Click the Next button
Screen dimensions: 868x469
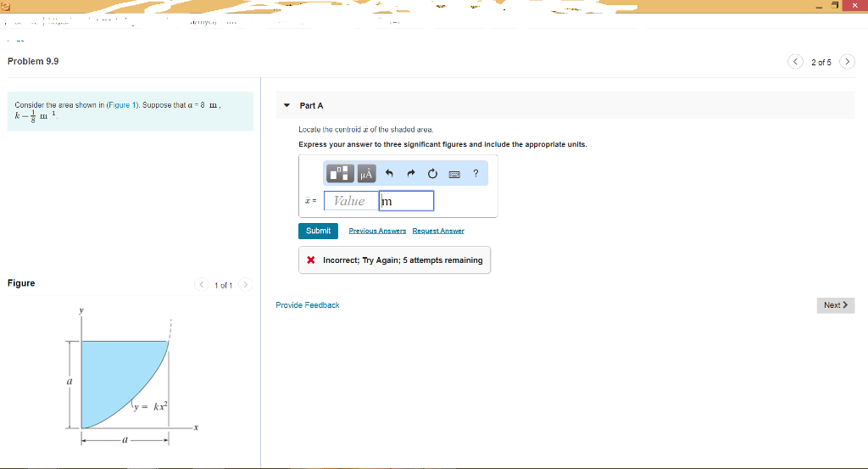(x=836, y=305)
